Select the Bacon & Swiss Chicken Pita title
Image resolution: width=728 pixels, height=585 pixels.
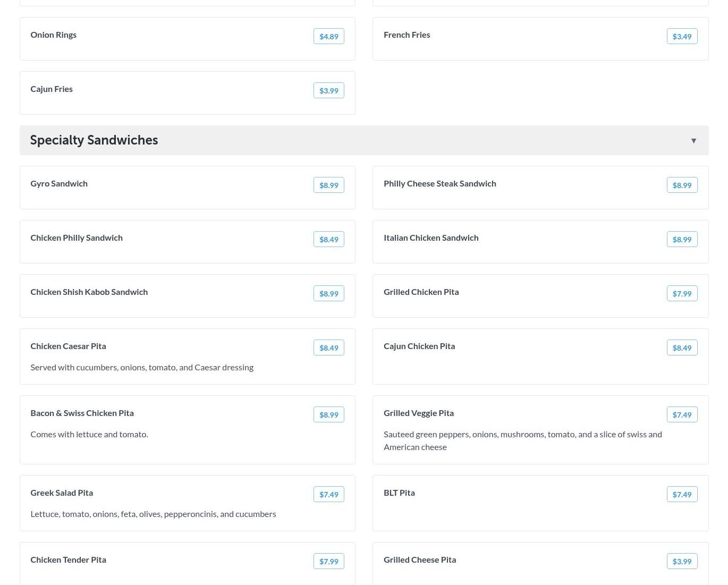pyautogui.click(x=82, y=413)
